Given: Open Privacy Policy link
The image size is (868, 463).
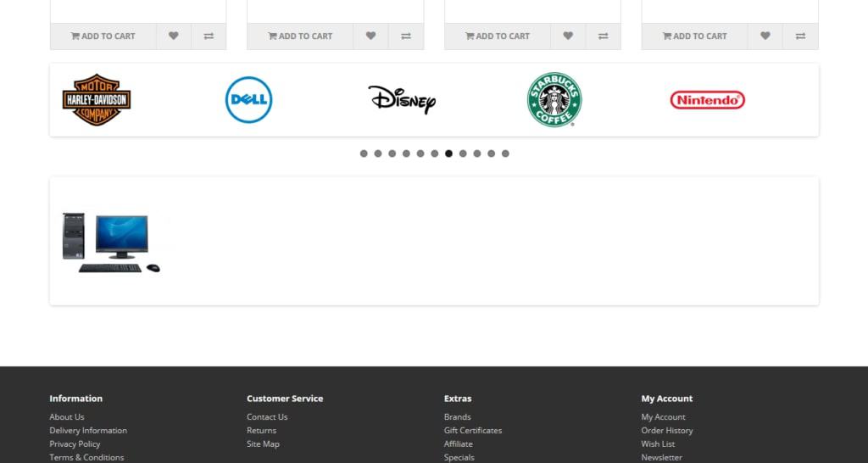Looking at the screenshot, I should pos(75,443).
